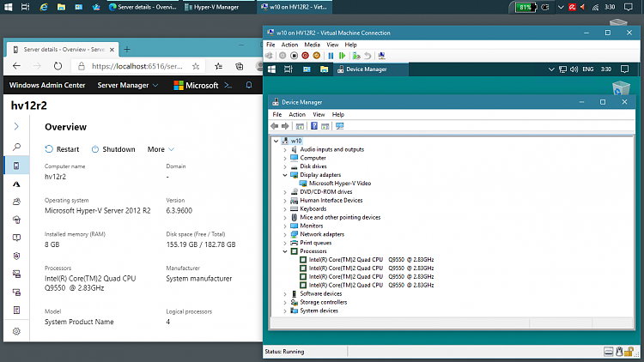Viewport: 644px width, 362px height.
Task: Collapse the Display adapters node
Action: pyautogui.click(x=285, y=175)
